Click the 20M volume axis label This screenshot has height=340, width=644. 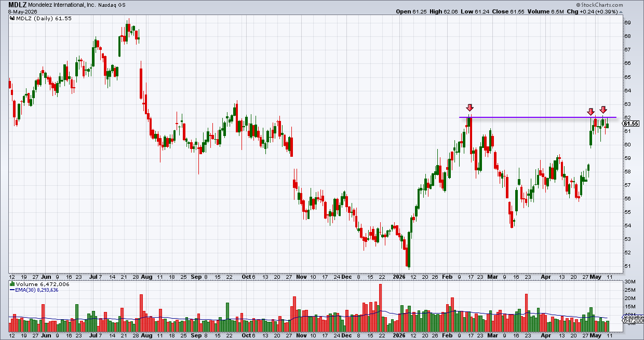(x=629, y=298)
